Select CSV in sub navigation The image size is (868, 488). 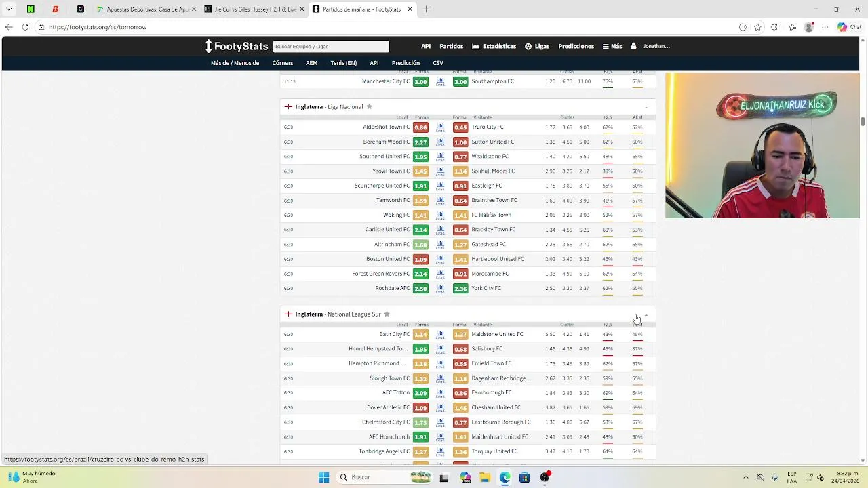[438, 63]
